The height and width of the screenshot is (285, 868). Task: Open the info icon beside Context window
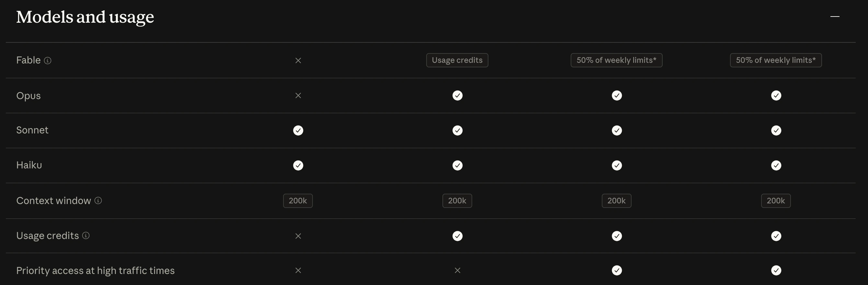(98, 201)
